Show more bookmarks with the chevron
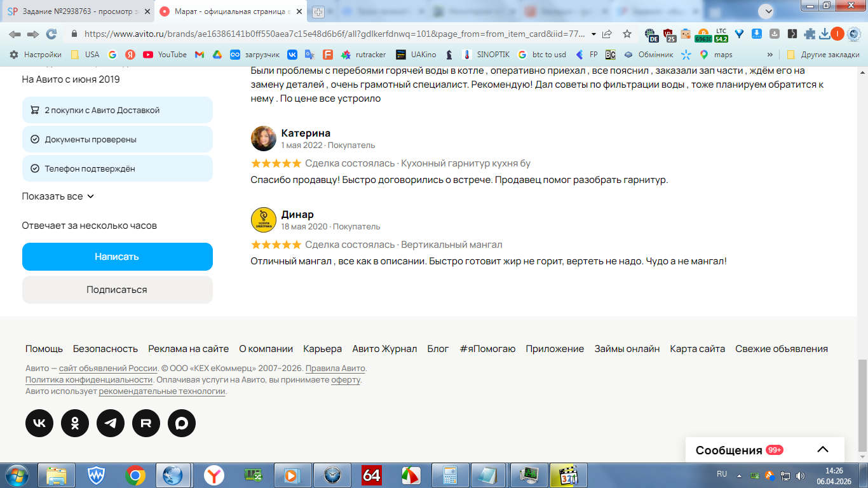The width and height of the screenshot is (868, 488). coord(770,55)
